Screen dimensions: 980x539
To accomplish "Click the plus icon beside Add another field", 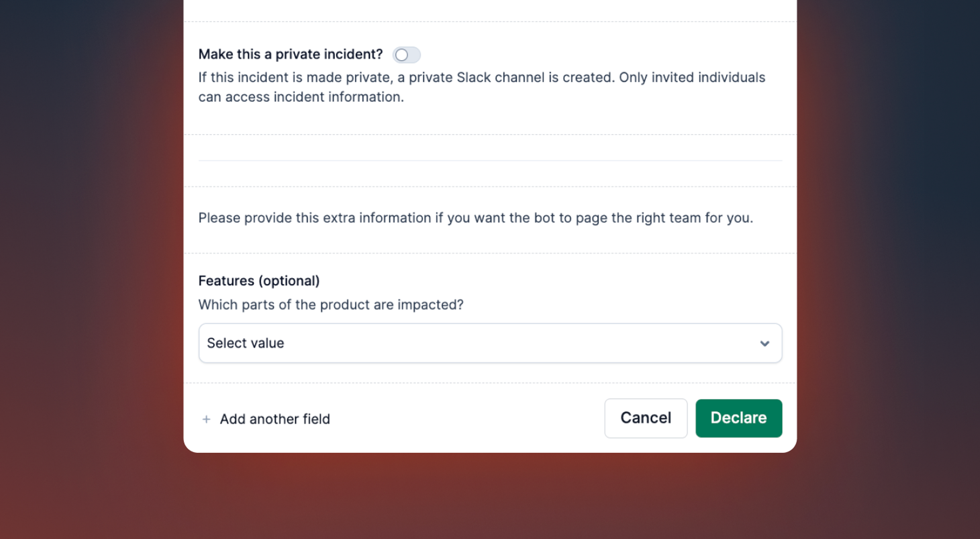I will 206,419.
